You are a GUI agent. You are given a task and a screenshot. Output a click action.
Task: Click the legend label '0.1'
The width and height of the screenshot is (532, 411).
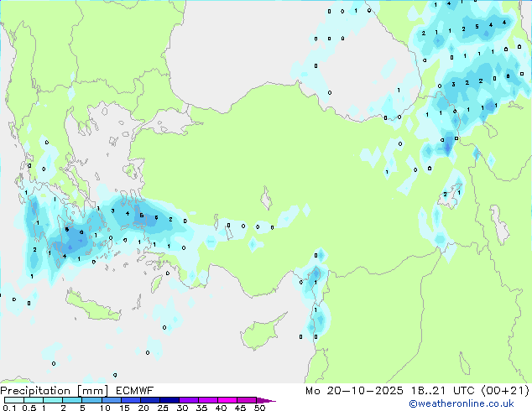9,408
